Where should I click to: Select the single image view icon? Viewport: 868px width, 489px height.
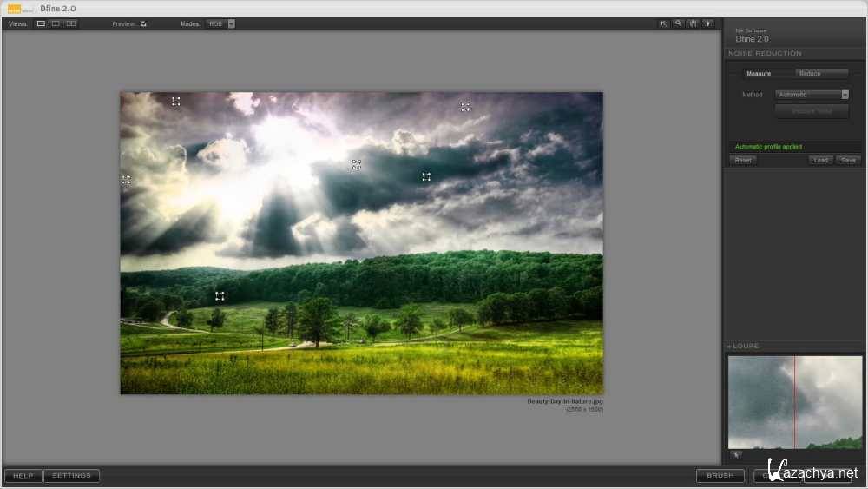click(x=41, y=23)
